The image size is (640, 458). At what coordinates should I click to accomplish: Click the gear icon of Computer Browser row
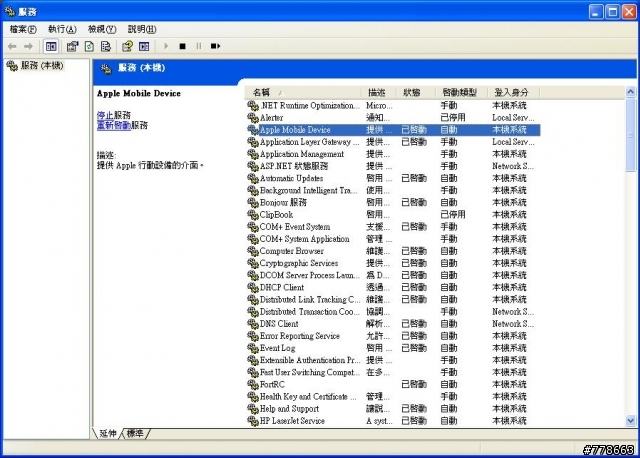(x=253, y=251)
